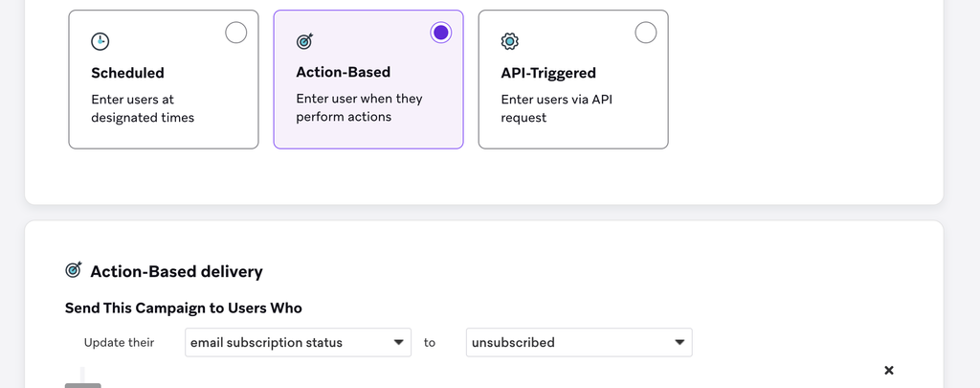
Task: Click 'Enter user when they perform actions' text
Action: point(359,107)
